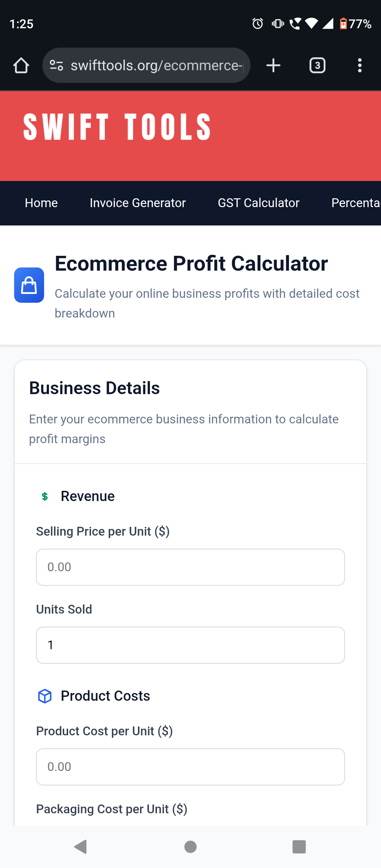Tap the swifttools.org URL address bar
381x868 pixels.
[157, 65]
